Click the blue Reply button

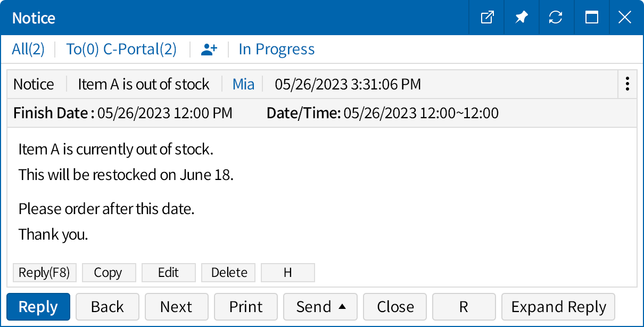(x=38, y=307)
